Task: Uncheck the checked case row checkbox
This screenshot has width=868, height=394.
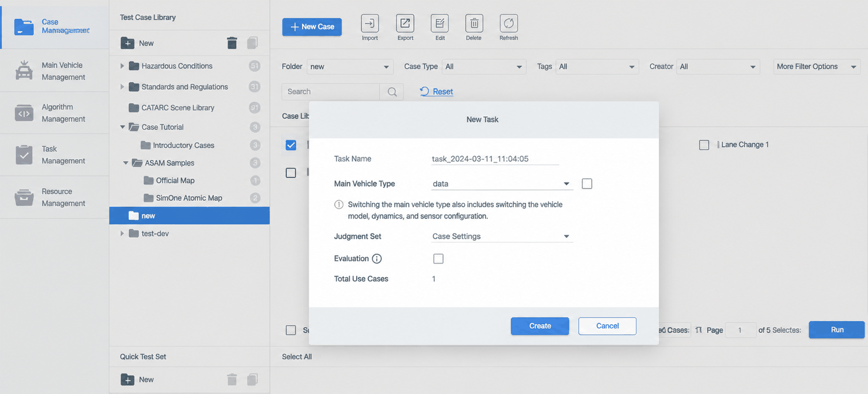Action: tap(291, 145)
